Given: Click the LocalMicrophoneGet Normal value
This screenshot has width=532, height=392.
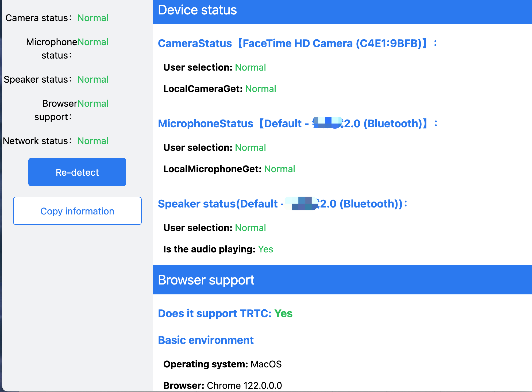Looking at the screenshot, I should (279, 169).
